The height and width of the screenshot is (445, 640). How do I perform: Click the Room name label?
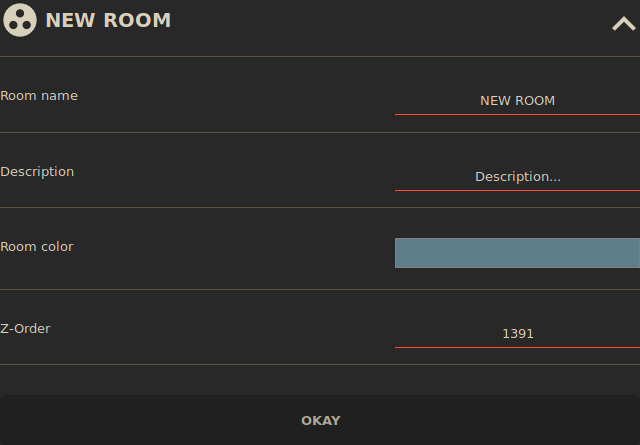[x=39, y=96]
